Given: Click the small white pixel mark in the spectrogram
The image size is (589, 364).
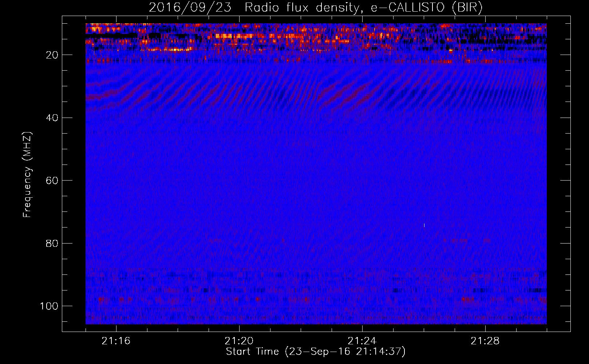Looking at the screenshot, I should coord(424,225).
